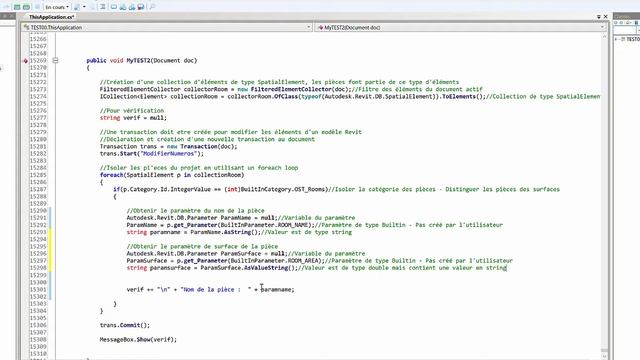
Task: Click the up arrow of vertical scrollbar
Action: (x=604, y=37)
